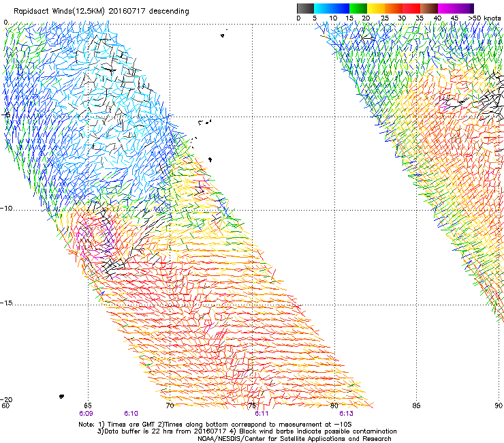Click the legend scale label "25"
Image resolution: width=504 pixels, height=443 pixels.
[384, 18]
